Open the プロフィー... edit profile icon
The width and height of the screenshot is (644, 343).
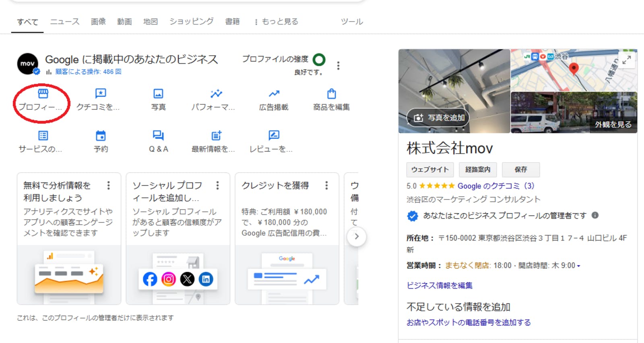43,94
